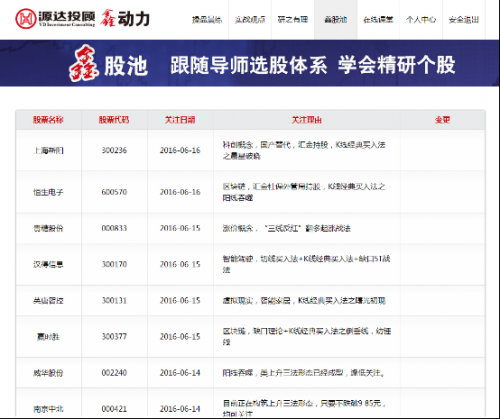
Task: Select stock name in the 300236 row
Action: point(48,150)
